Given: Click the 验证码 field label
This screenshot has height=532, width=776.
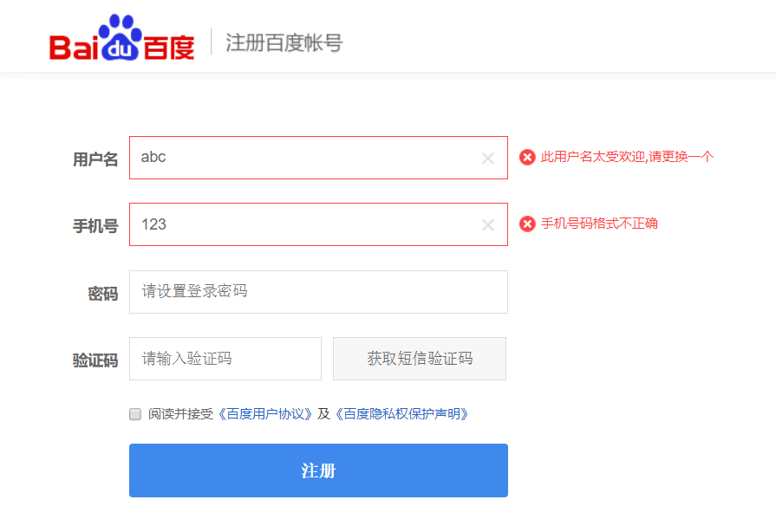Looking at the screenshot, I should tap(95, 361).
